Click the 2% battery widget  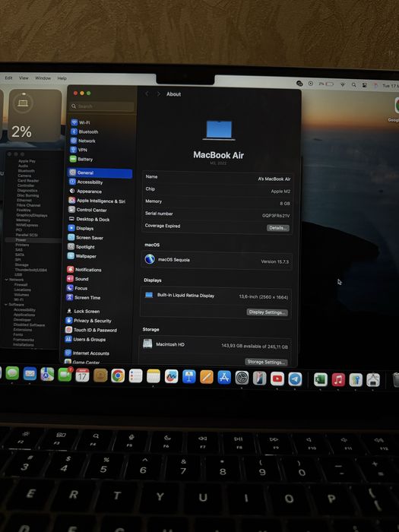(x=35, y=116)
